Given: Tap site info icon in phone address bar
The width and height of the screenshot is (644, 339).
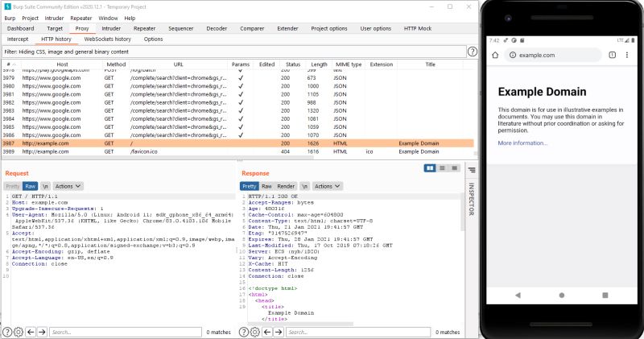Looking at the screenshot, I should pyautogui.click(x=513, y=55).
